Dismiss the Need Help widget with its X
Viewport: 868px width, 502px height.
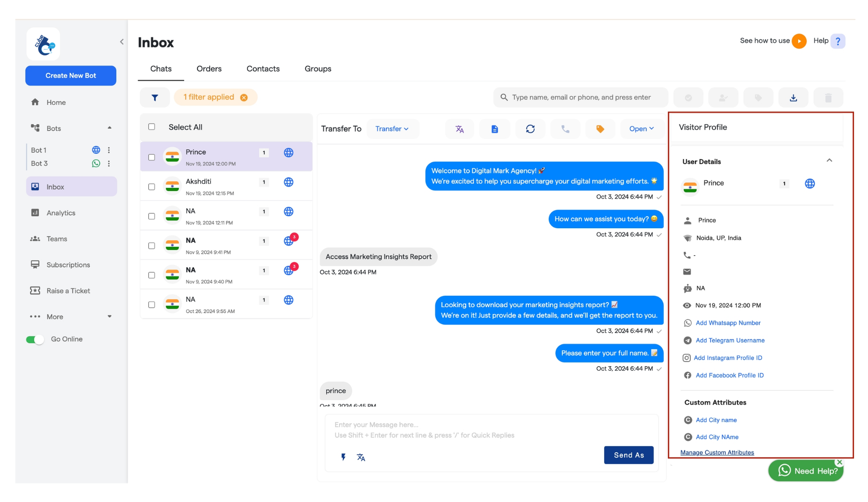click(x=839, y=462)
